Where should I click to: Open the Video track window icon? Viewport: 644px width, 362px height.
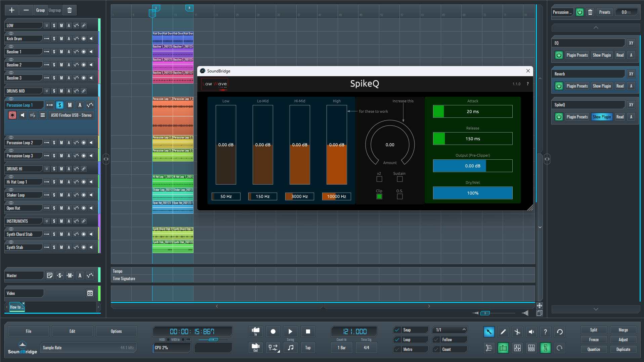point(90,293)
